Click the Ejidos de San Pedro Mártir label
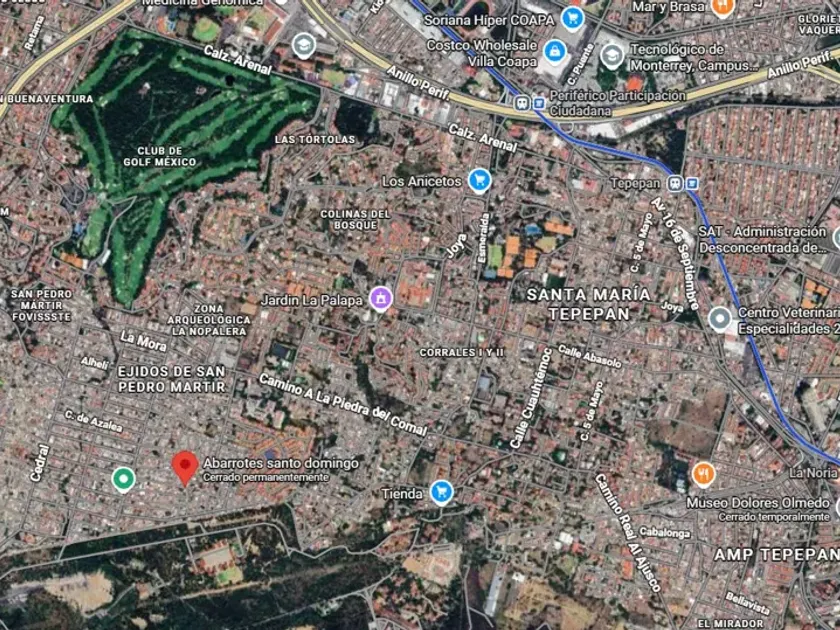 [171, 379]
